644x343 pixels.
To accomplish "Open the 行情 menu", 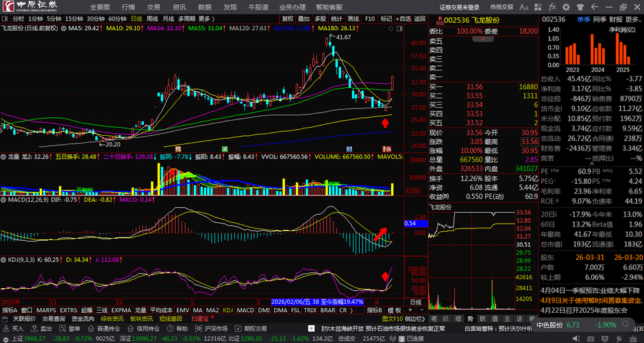I will tap(128, 7).
